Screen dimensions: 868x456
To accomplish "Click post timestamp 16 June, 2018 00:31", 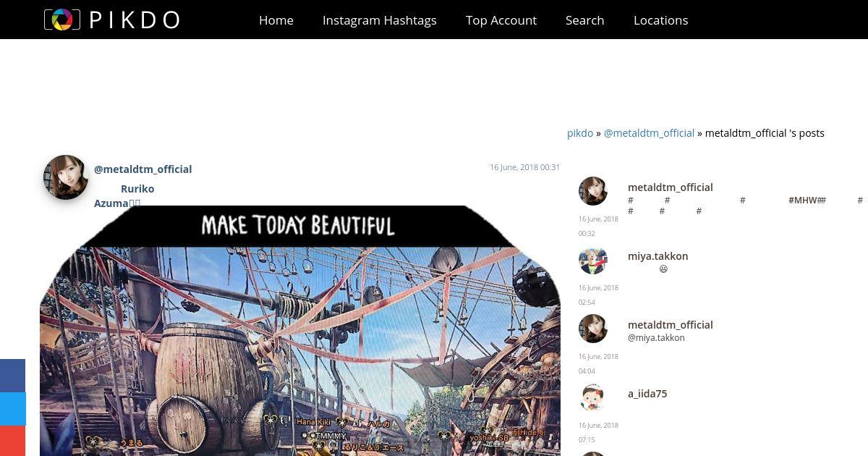I will 524,167.
